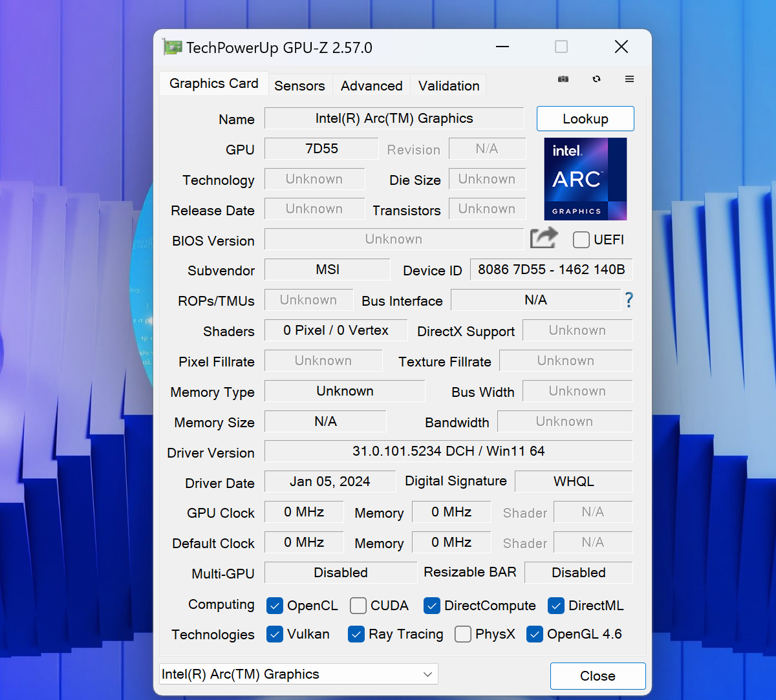
Task: Click the Driver Version field
Action: pos(449,451)
